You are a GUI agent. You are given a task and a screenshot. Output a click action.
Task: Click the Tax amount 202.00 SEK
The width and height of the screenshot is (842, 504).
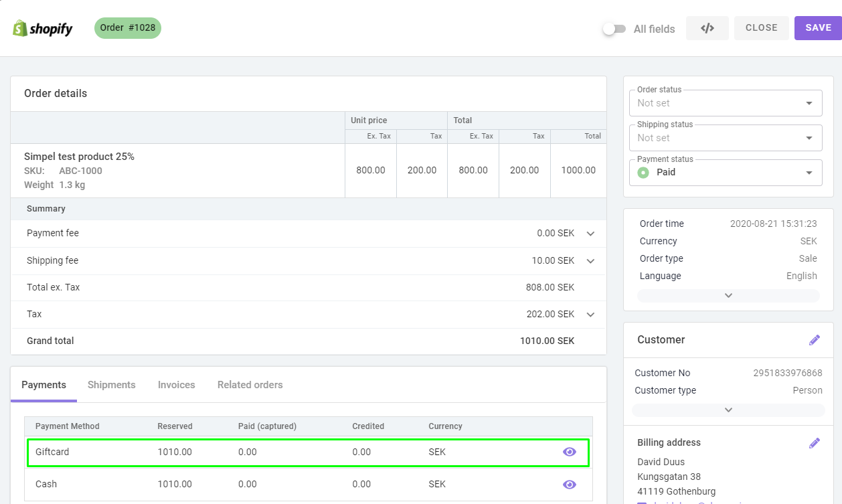pyautogui.click(x=550, y=315)
